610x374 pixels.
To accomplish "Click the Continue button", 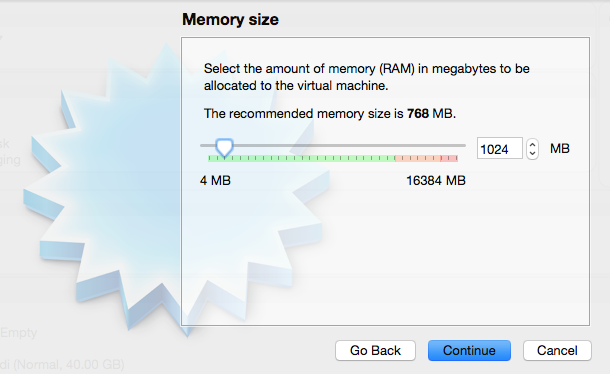I will click(x=469, y=350).
